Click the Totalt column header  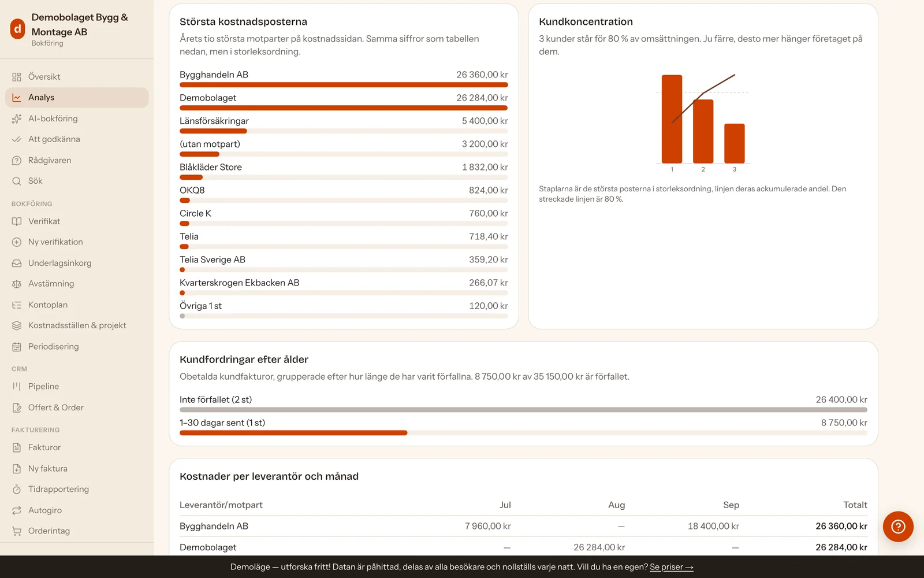point(855,505)
